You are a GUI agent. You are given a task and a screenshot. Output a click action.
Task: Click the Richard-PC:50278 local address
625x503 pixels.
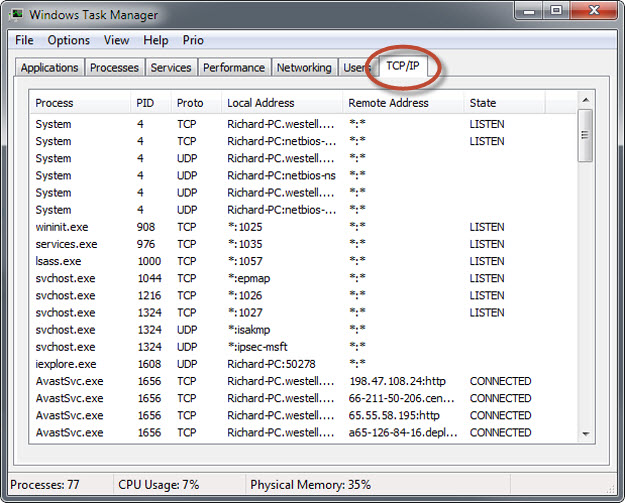(x=271, y=364)
